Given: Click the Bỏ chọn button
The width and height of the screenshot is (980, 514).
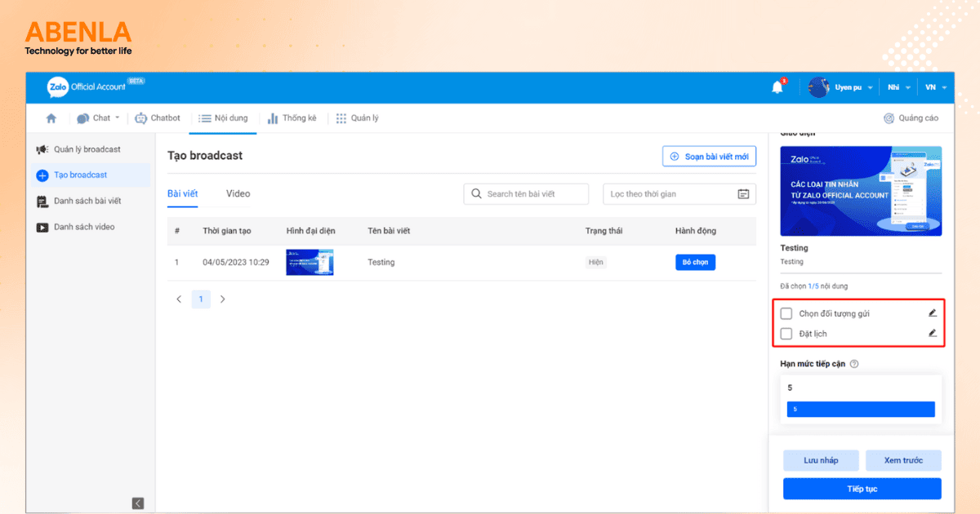Looking at the screenshot, I should (x=695, y=263).
